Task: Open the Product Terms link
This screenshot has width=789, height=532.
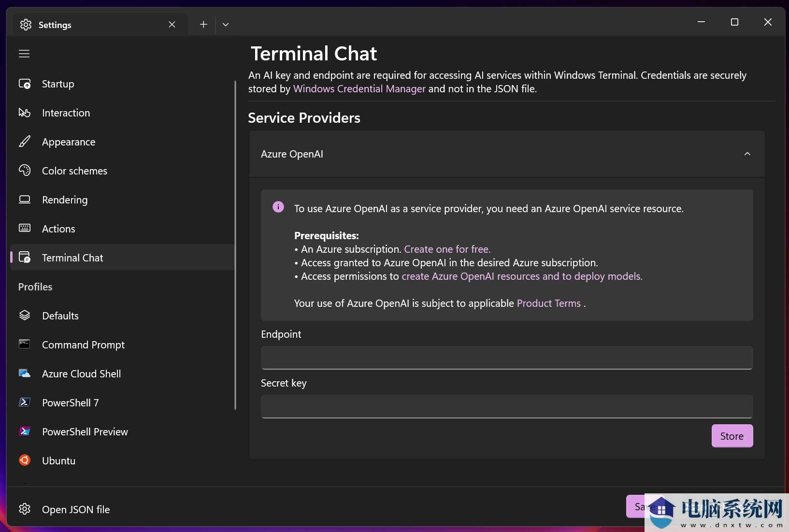Action: pyautogui.click(x=549, y=303)
